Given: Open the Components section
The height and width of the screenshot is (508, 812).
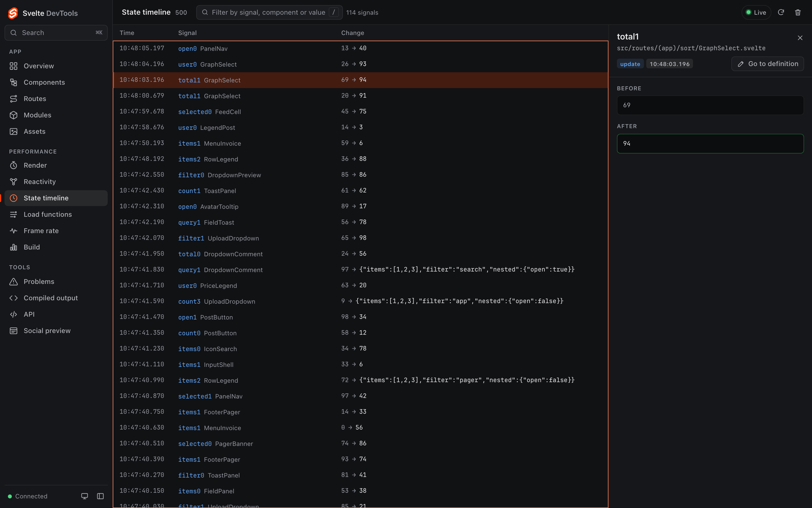Looking at the screenshot, I should [56, 82].
